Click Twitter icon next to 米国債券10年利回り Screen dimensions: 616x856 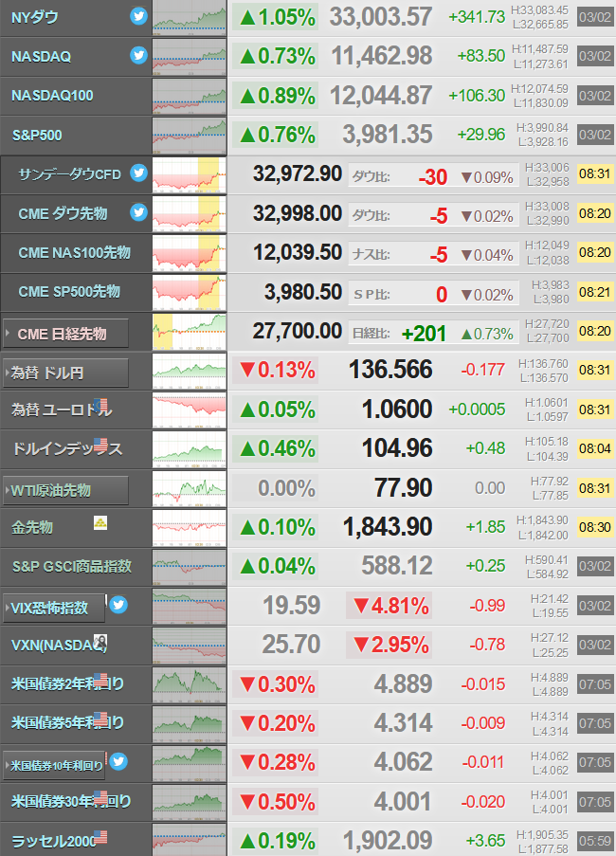tap(118, 761)
